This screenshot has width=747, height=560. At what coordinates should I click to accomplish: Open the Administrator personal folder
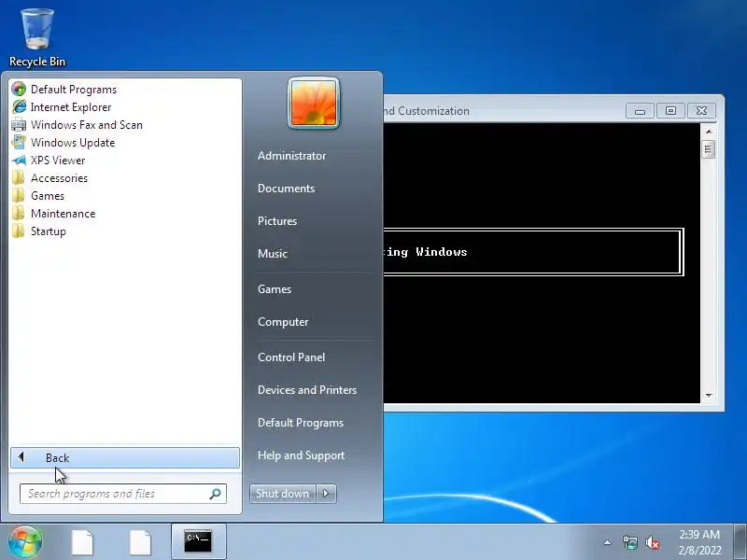tap(291, 156)
